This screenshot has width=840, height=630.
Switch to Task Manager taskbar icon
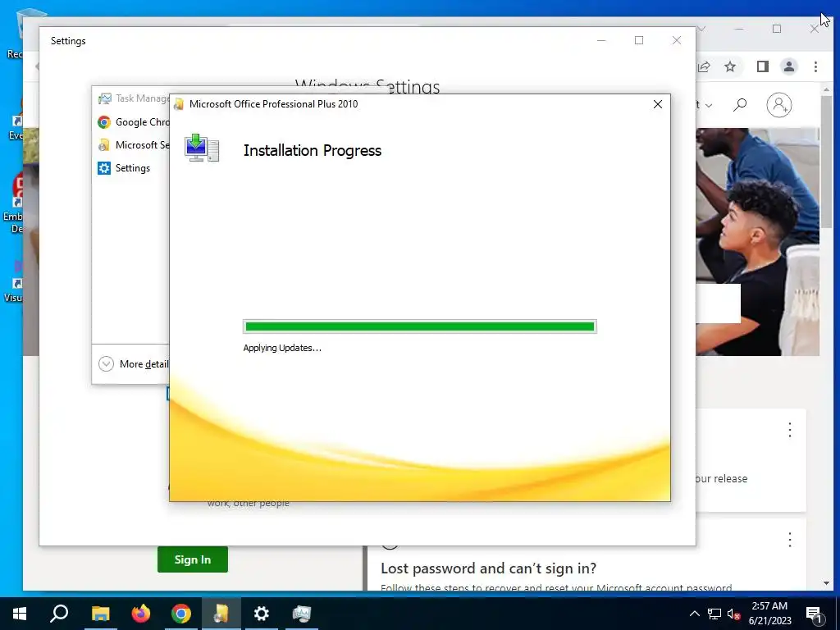(302, 614)
